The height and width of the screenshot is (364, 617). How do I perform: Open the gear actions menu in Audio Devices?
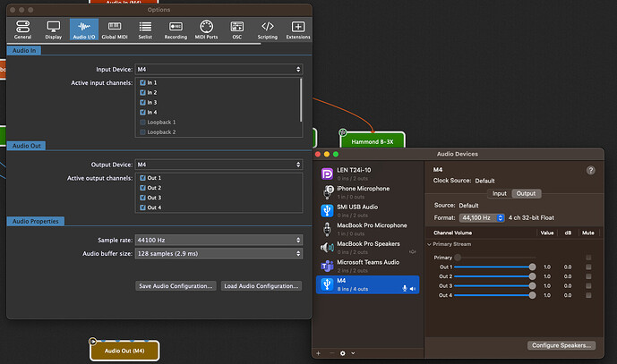pyautogui.click(x=343, y=353)
